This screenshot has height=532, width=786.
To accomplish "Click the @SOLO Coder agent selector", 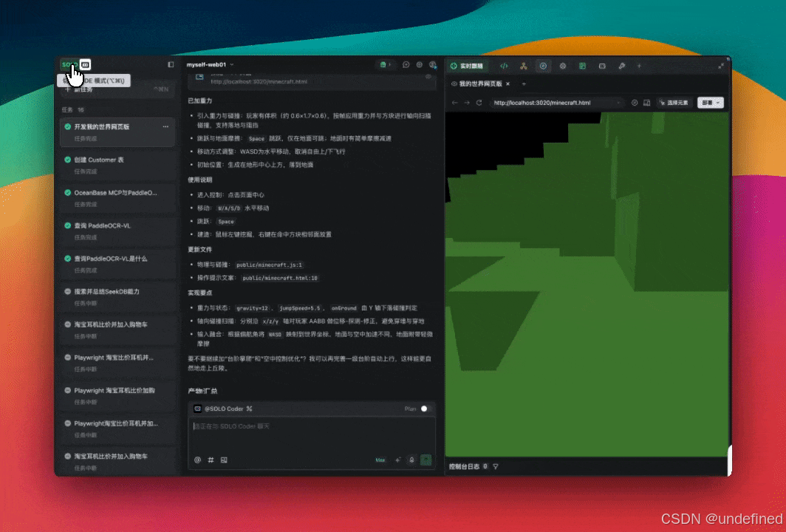I will pyautogui.click(x=223, y=409).
